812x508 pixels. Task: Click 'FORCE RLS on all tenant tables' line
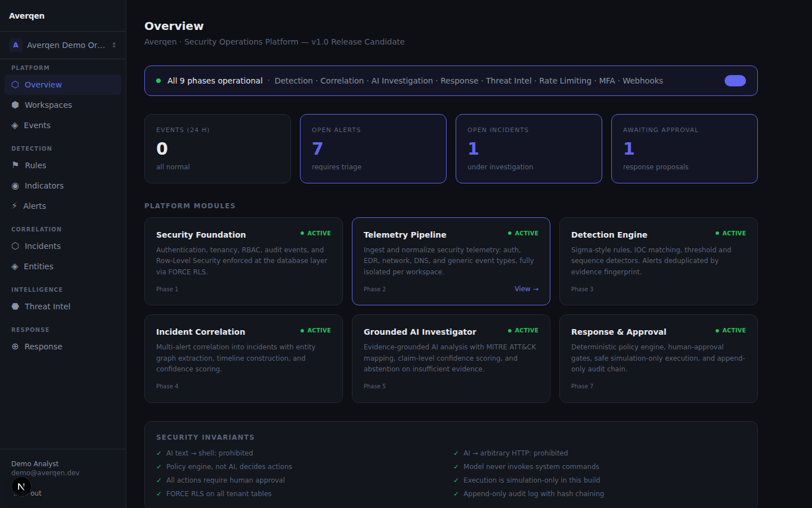(x=219, y=494)
